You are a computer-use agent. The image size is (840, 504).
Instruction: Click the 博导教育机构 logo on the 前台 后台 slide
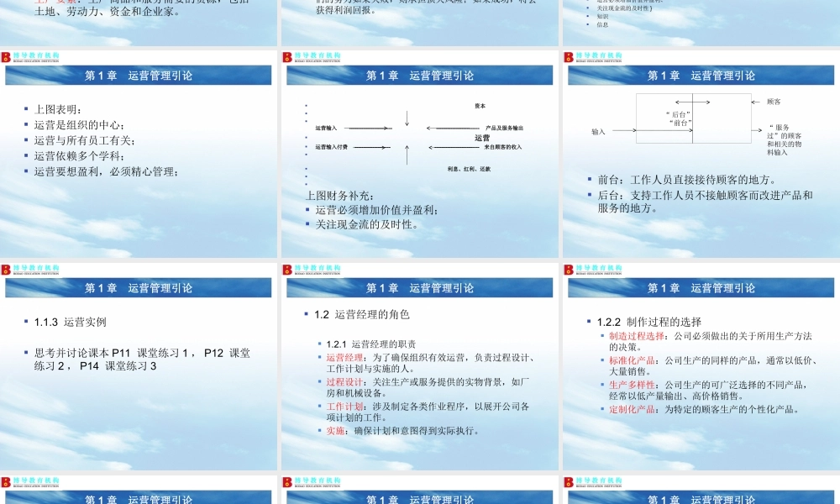click(593, 57)
